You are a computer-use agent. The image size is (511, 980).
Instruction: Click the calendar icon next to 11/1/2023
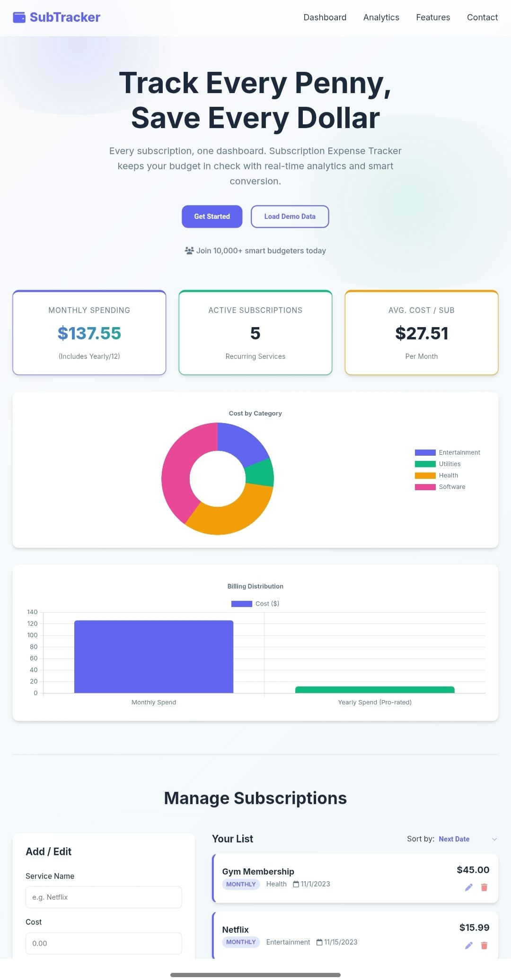[x=296, y=884]
